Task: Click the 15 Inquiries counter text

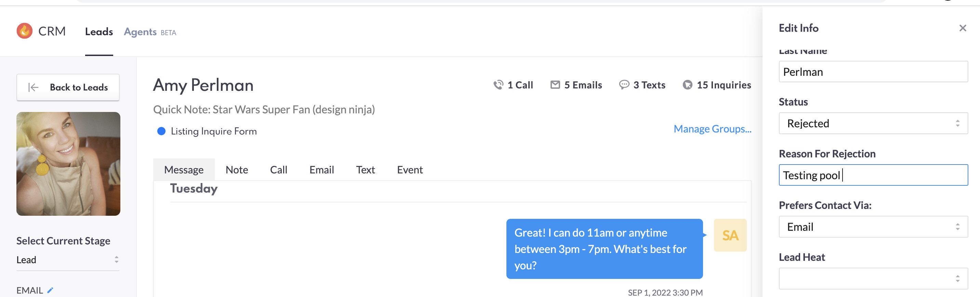Action: click(724, 85)
